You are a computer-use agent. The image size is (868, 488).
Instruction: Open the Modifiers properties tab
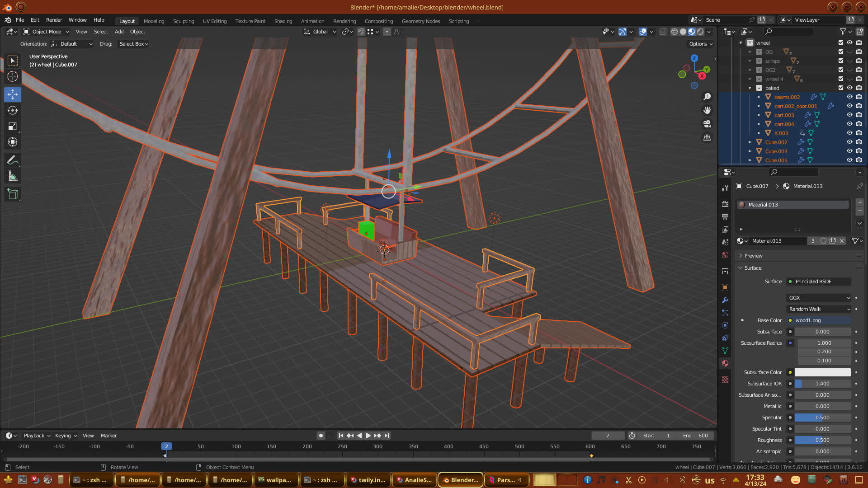pos(725,300)
